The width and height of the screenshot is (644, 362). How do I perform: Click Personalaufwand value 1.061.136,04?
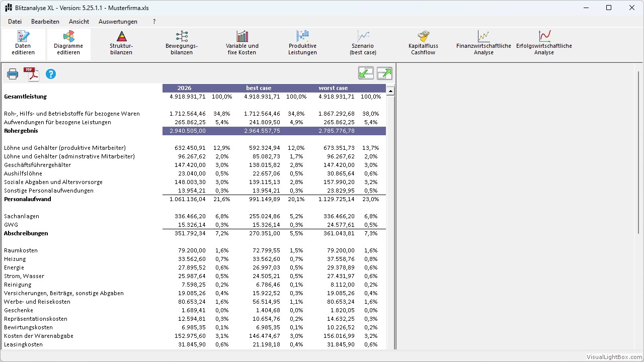tap(188, 199)
